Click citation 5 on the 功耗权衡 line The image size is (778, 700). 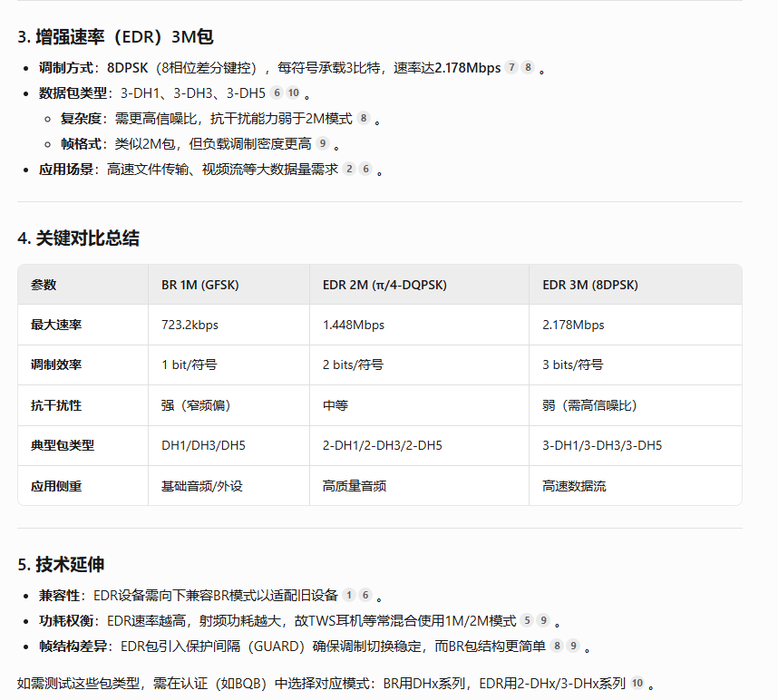pyautogui.click(x=527, y=620)
